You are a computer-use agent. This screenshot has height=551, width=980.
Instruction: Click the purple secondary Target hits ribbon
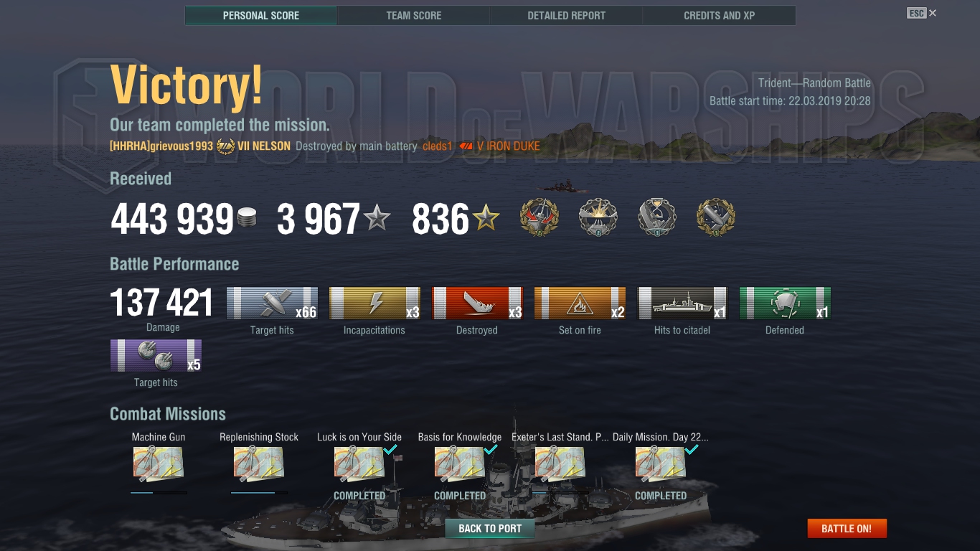(x=156, y=356)
